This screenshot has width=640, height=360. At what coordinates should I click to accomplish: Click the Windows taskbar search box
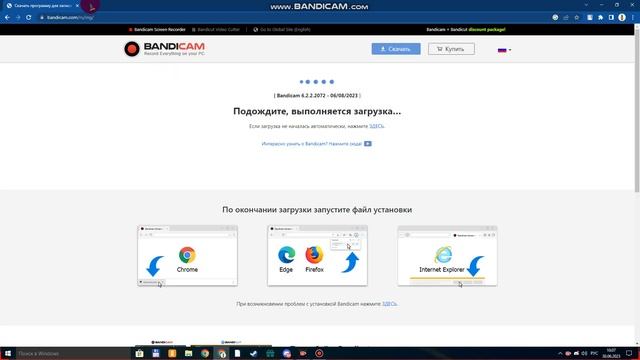point(73,353)
